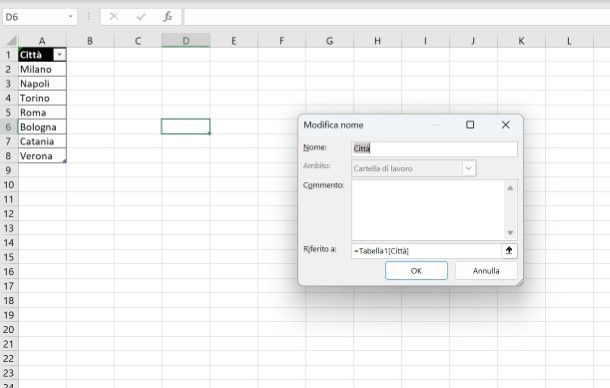The height and width of the screenshot is (388, 610).
Task: Click the cell containing Verona
Action: (x=42, y=156)
